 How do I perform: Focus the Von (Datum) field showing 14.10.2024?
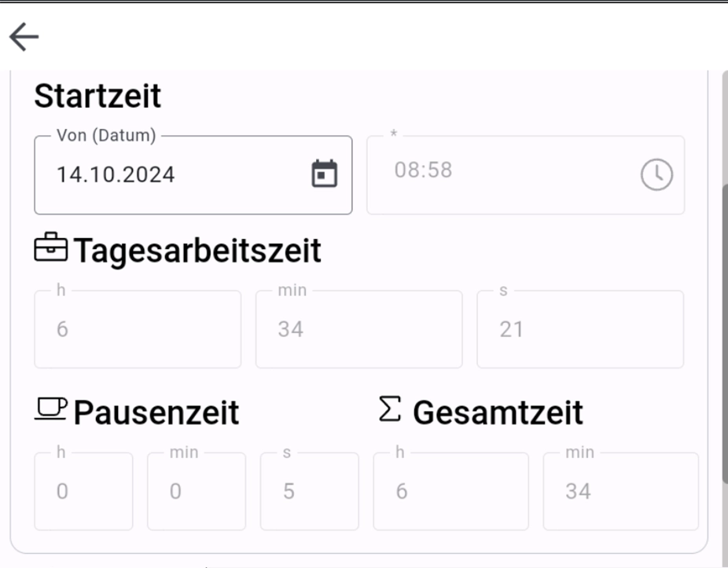(173, 174)
